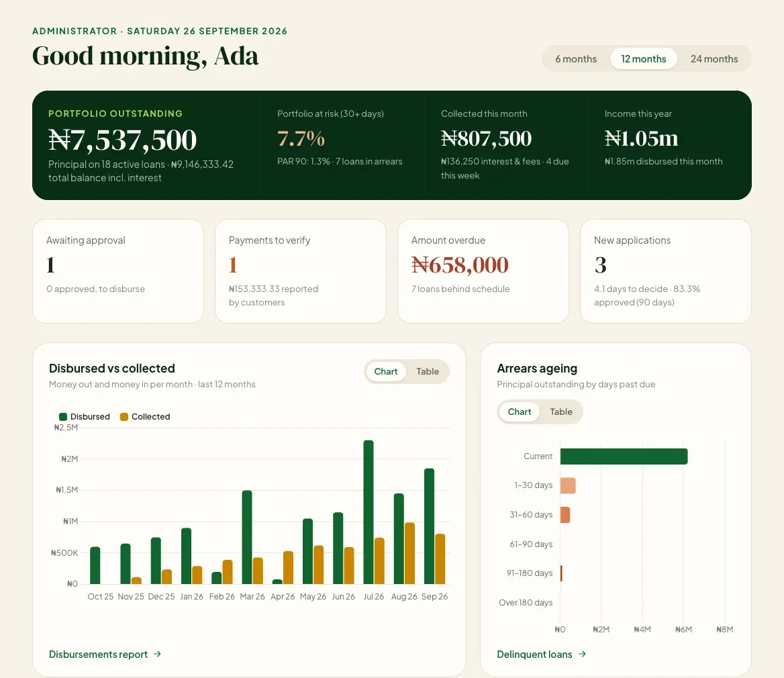Screen dimensions: 784x678
Task: Click the ₦1.05m income this year value
Action: 641,138
